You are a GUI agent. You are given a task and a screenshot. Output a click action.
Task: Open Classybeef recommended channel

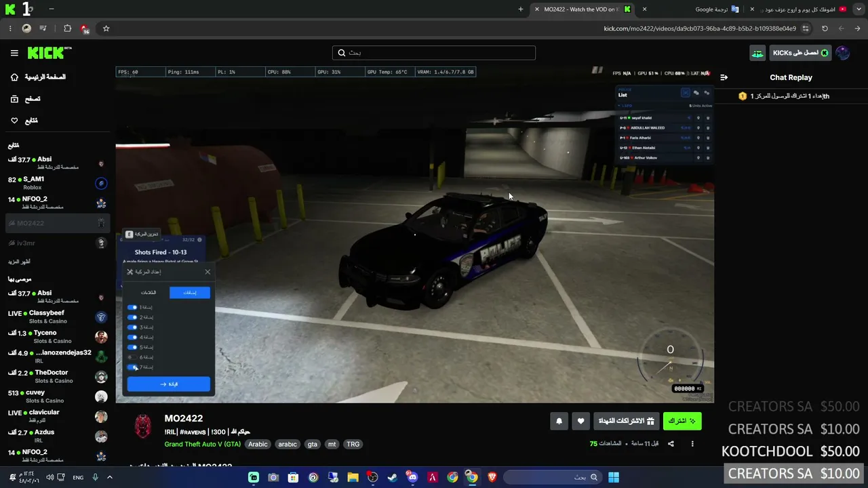point(57,317)
